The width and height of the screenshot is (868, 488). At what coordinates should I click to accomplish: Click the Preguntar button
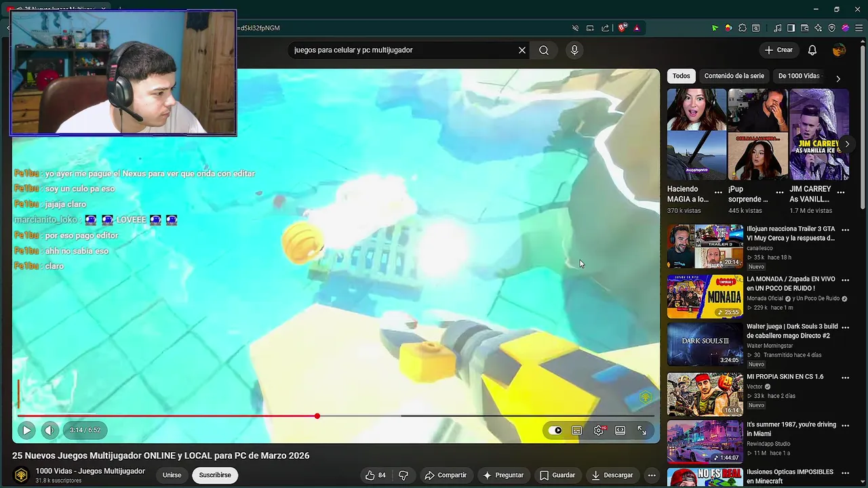(502, 475)
